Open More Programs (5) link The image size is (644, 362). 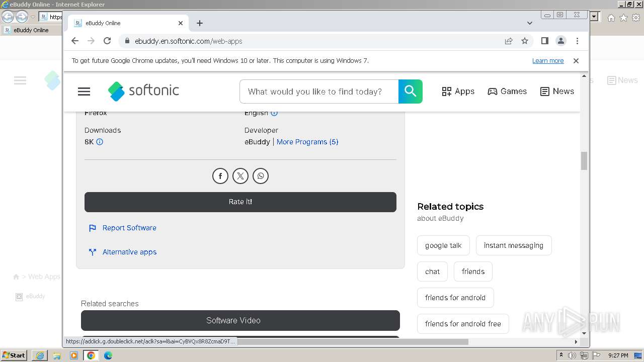pyautogui.click(x=307, y=142)
